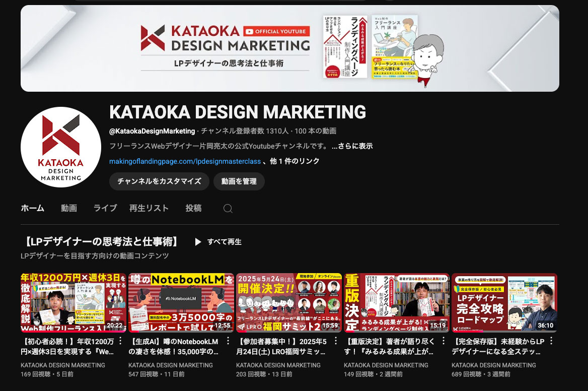Image resolution: width=588 pixels, height=391 pixels.
Task: Switch to the ライブ tab
Action: click(x=105, y=208)
